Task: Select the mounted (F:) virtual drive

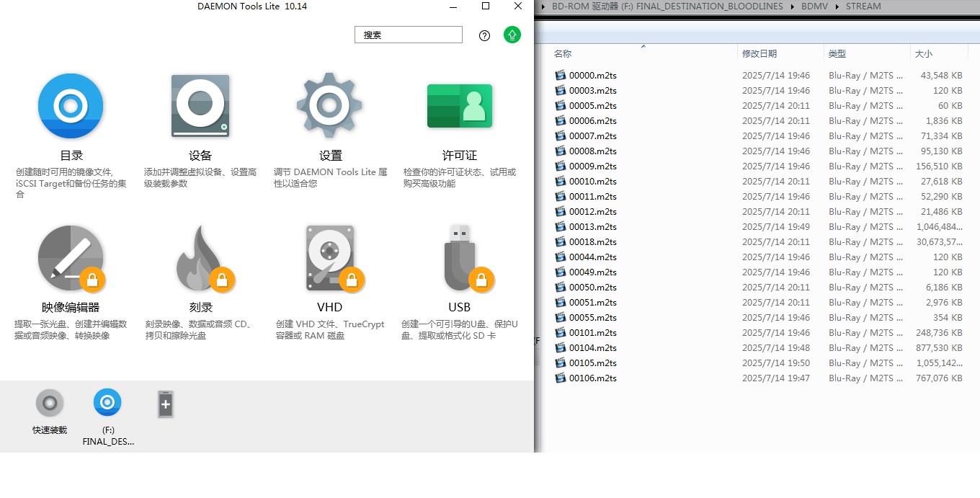Action: [x=107, y=404]
